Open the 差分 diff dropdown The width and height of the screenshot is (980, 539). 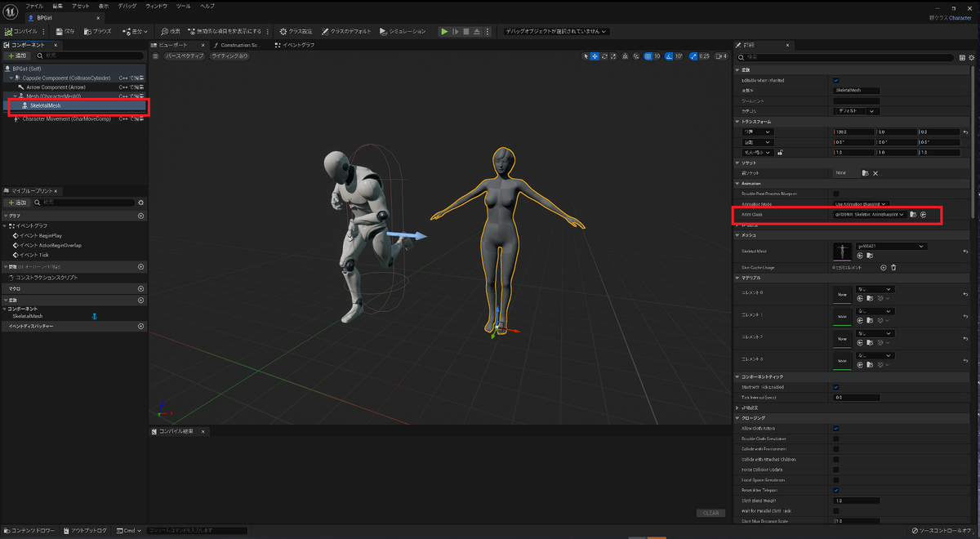click(x=134, y=31)
